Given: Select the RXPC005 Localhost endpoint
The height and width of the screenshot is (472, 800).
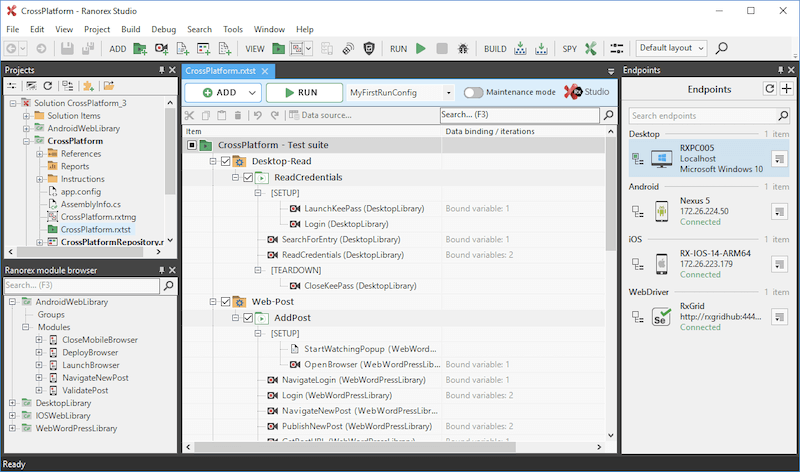Looking at the screenshot, I should pyautogui.click(x=709, y=159).
